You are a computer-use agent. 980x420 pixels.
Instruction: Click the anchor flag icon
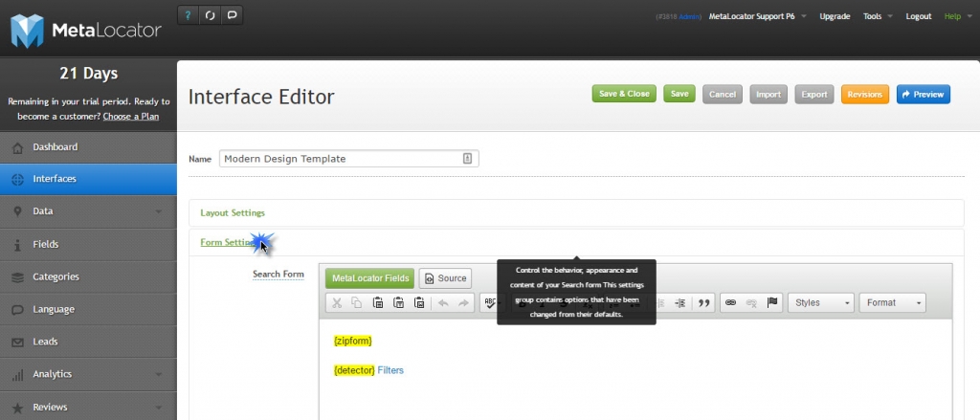(772, 302)
